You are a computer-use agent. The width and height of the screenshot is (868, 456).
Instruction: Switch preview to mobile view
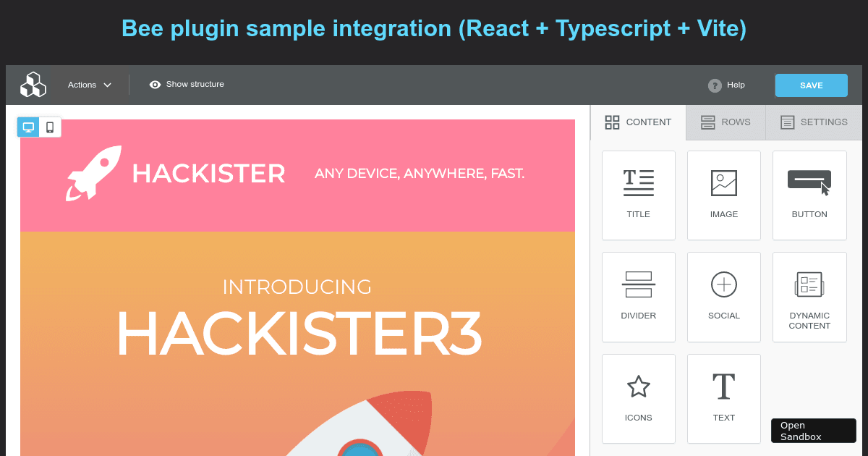click(48, 127)
